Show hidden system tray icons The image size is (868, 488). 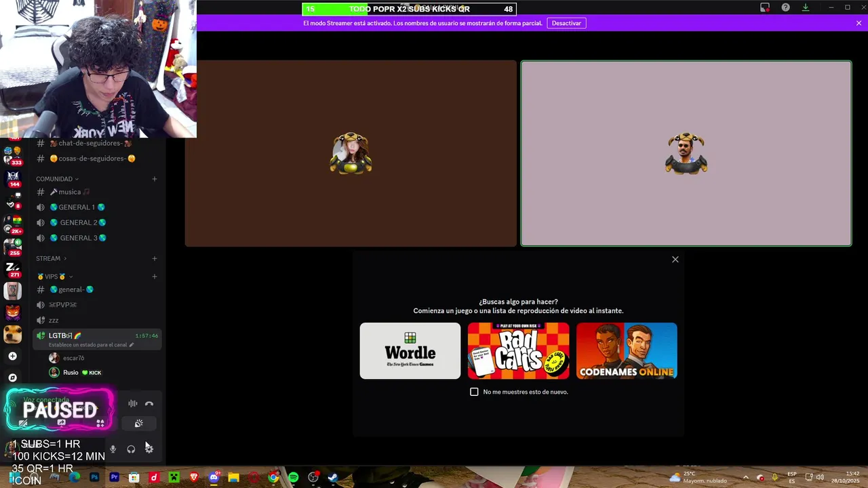click(745, 477)
